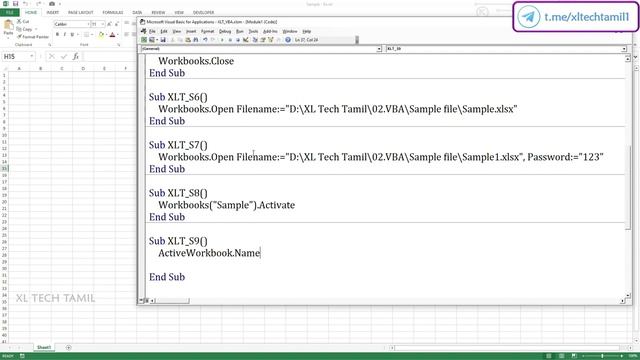This screenshot has height=360, width=640.
Task: Switch to INSERT tab in Excel ribbon
Action: (x=52, y=13)
